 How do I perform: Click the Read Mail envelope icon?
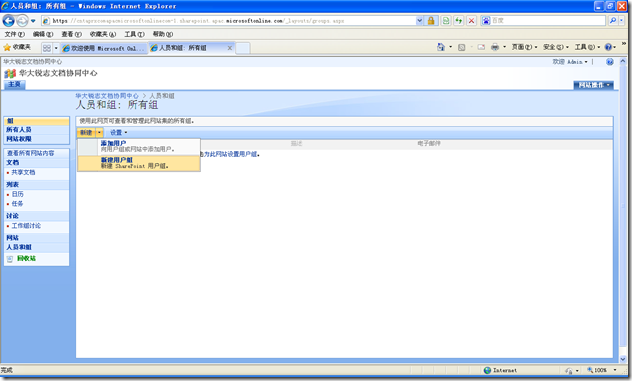(x=481, y=47)
